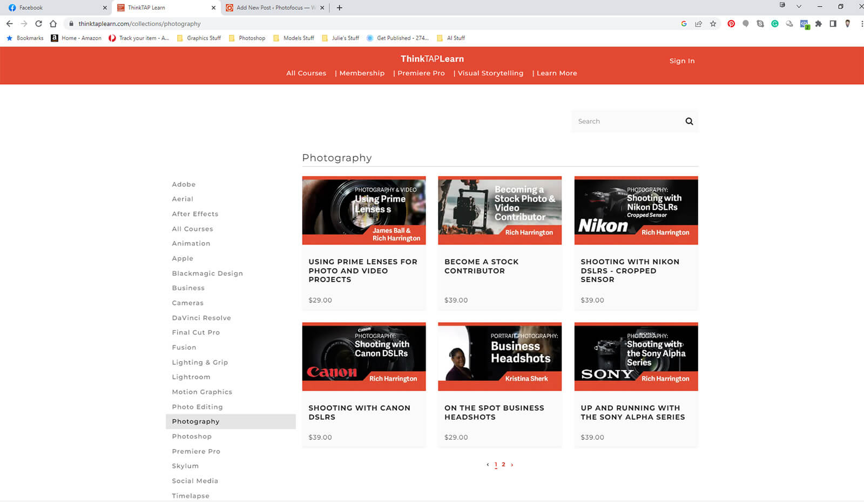Go to browser home page
This screenshot has height=504, width=864.
(x=53, y=24)
